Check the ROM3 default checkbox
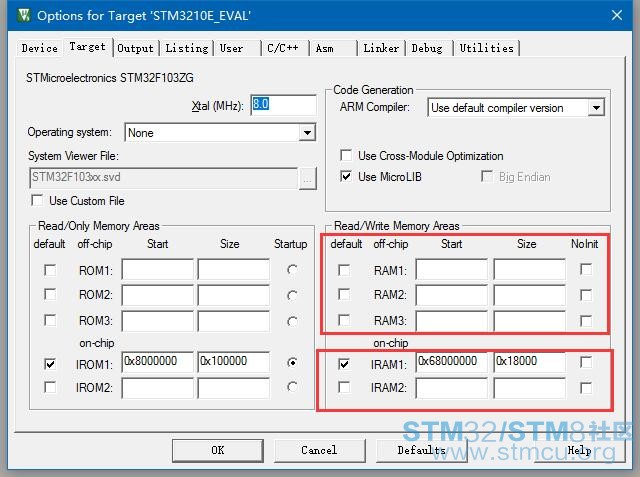 (50, 320)
